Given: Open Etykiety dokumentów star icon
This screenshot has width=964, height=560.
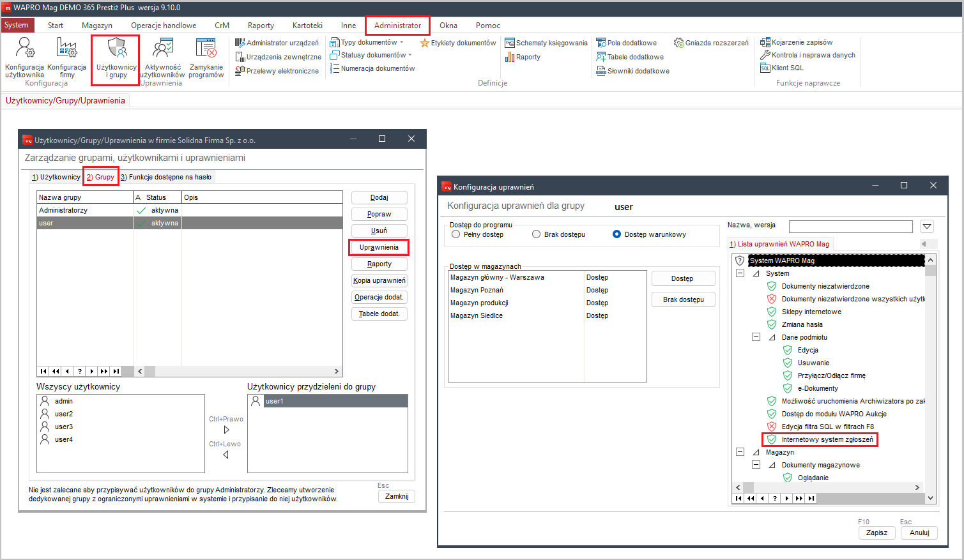Looking at the screenshot, I should [425, 43].
